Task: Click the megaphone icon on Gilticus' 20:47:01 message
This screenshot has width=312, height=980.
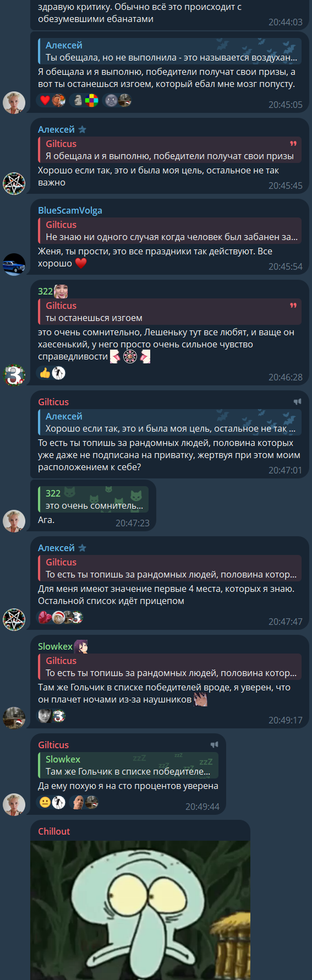Action: (x=297, y=402)
